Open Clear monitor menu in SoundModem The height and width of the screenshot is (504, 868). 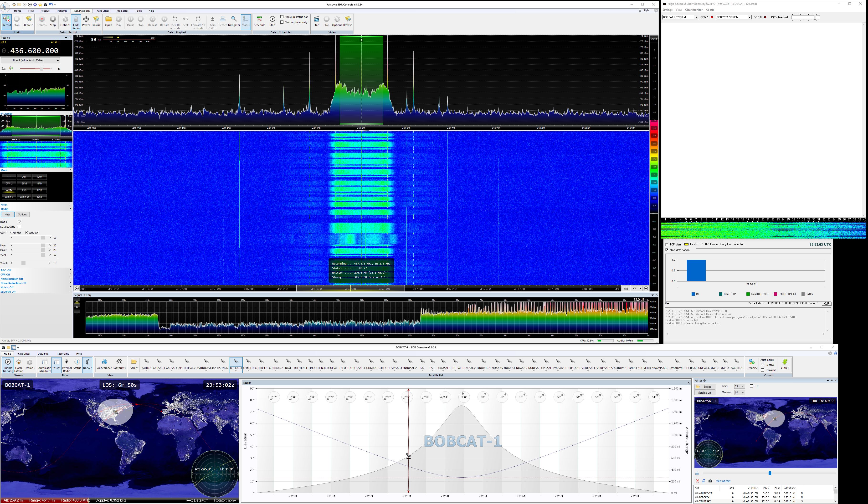coord(694,10)
